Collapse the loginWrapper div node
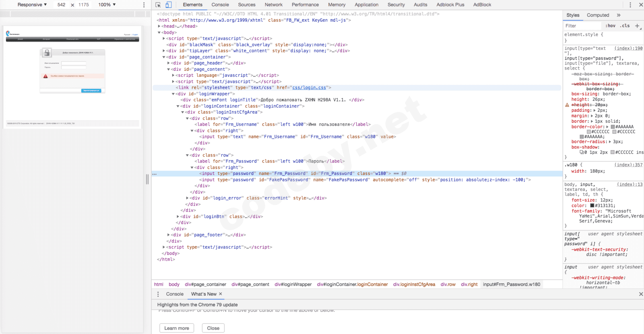The width and height of the screenshot is (644, 334). [173, 94]
